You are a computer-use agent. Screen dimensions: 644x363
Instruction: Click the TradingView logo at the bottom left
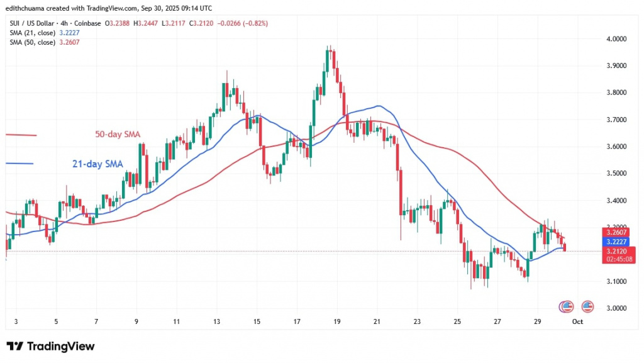(x=50, y=346)
